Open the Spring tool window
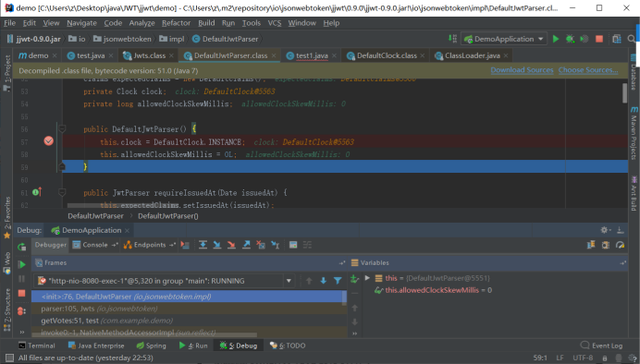Image resolution: width=640 pixels, height=364 pixels. click(x=151, y=346)
